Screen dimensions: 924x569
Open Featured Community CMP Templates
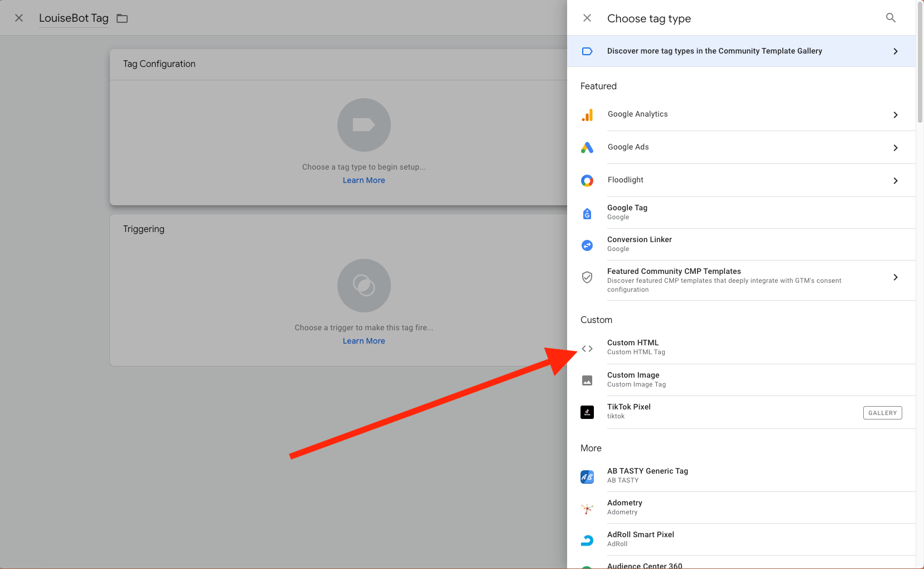741,280
